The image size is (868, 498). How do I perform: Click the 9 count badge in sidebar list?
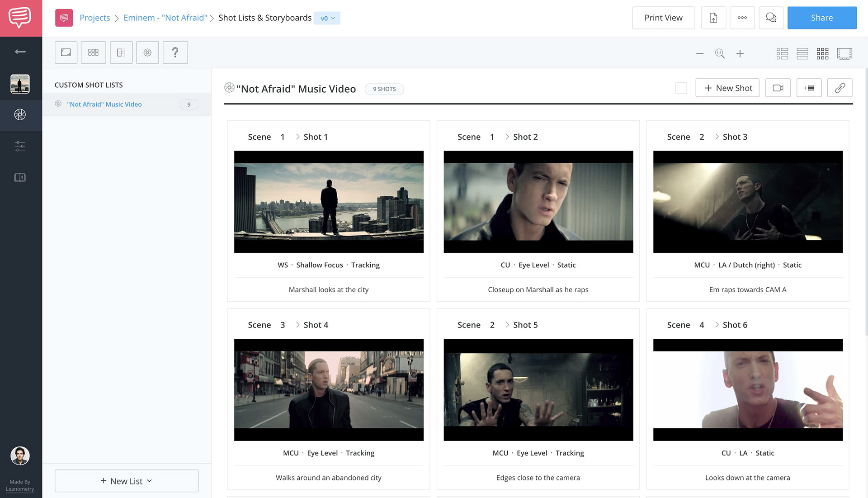point(189,104)
